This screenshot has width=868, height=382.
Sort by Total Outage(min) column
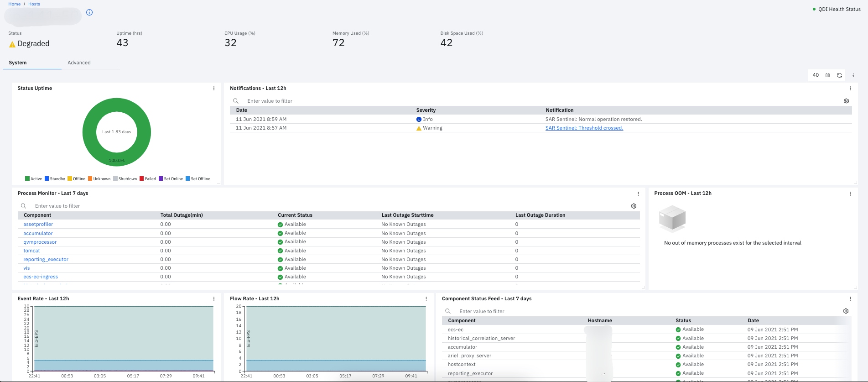(182, 215)
